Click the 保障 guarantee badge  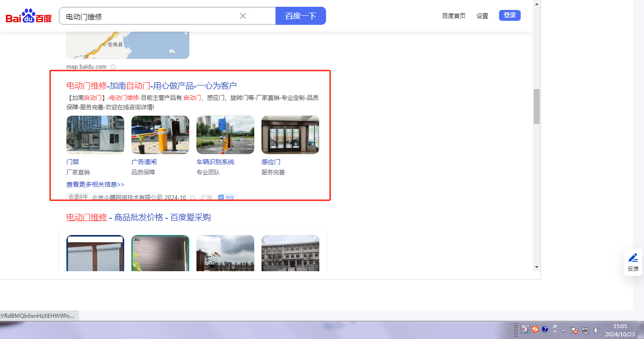click(x=227, y=198)
